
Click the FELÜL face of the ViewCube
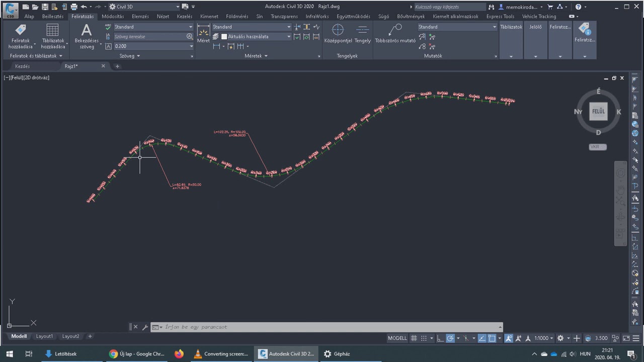coord(598,112)
